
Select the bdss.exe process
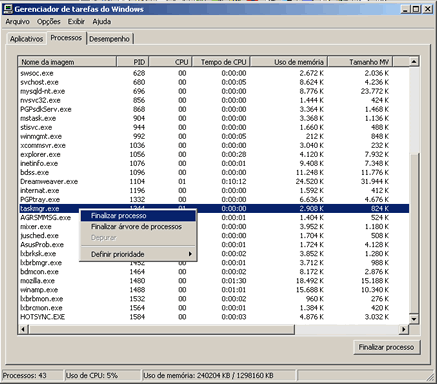214,172
